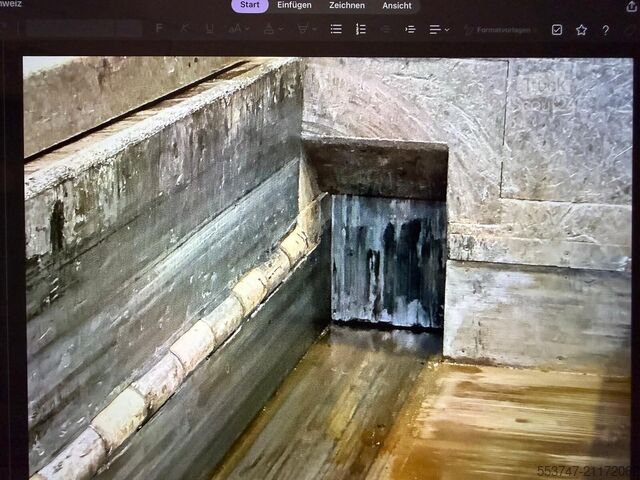
Task: Click the numbered list icon
Action: (x=360, y=30)
